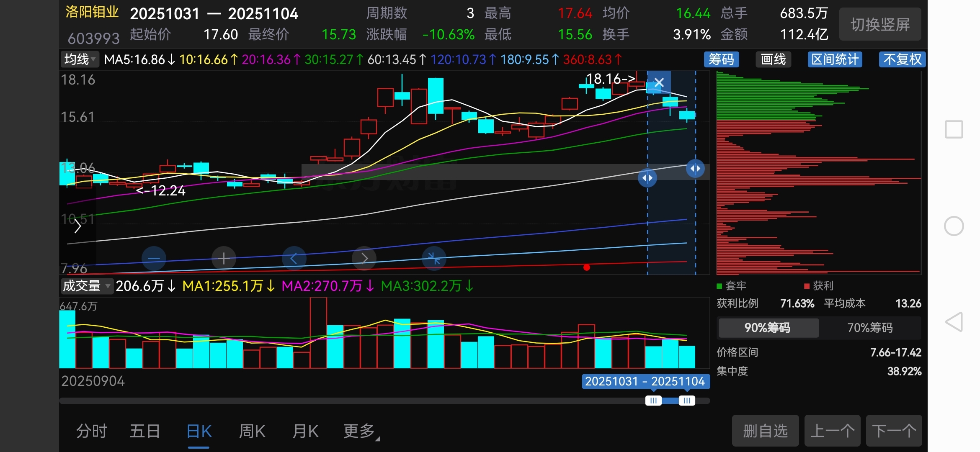Close the interval selection with X icon
This screenshot has width=980, height=452.
click(x=659, y=82)
